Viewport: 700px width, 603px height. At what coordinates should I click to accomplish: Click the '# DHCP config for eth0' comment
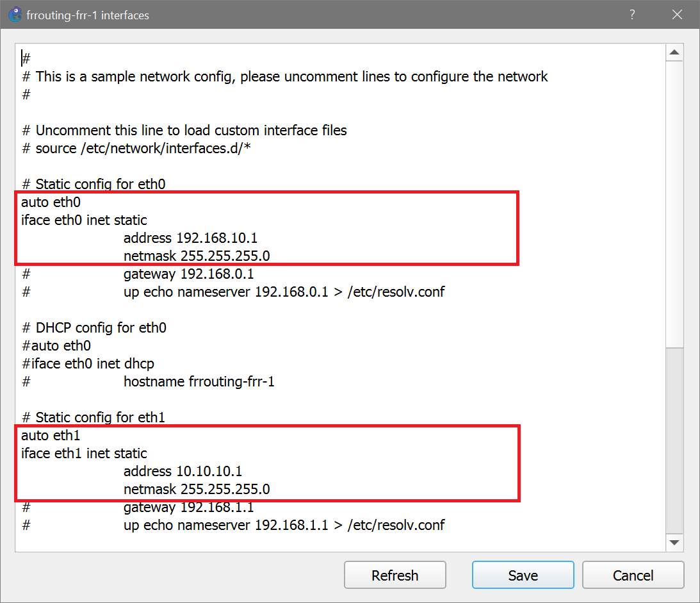coord(94,327)
